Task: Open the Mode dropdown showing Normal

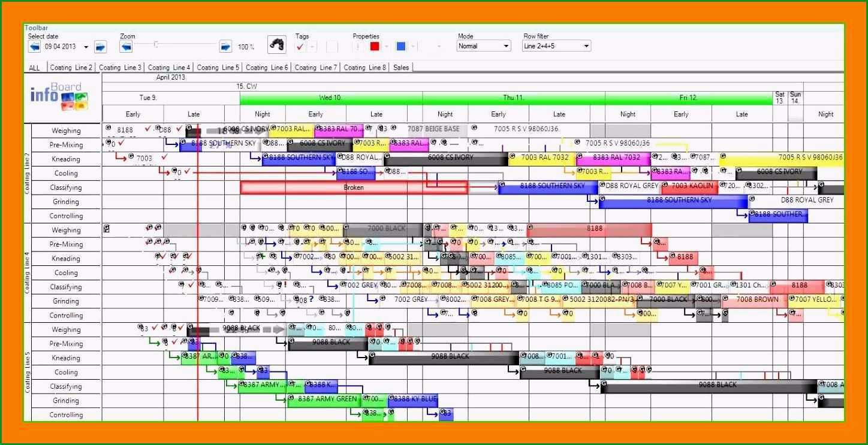Action: (x=484, y=46)
